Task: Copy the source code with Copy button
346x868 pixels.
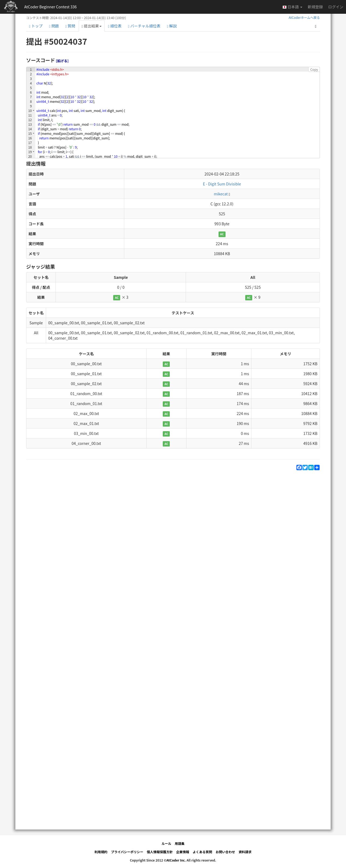Action: click(x=314, y=69)
